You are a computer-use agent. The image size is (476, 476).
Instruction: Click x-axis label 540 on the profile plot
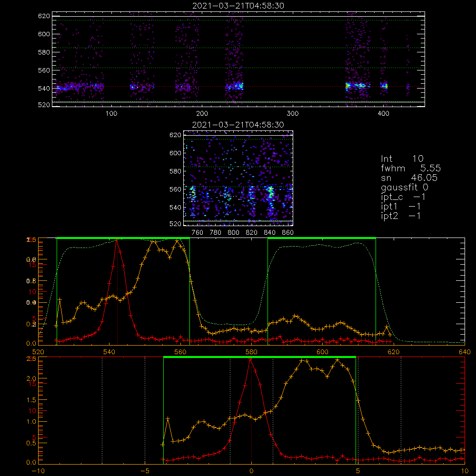[109, 352]
